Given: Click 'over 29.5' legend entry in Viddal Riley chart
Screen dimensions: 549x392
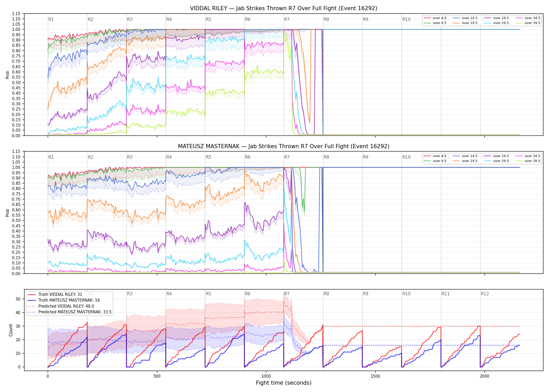Looking at the screenshot, I should tap(496, 23).
